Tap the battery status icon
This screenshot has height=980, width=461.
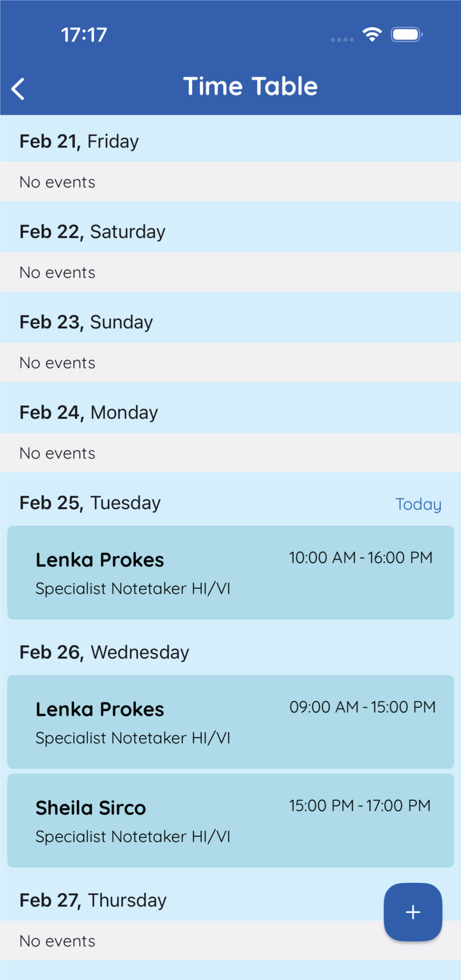click(407, 34)
